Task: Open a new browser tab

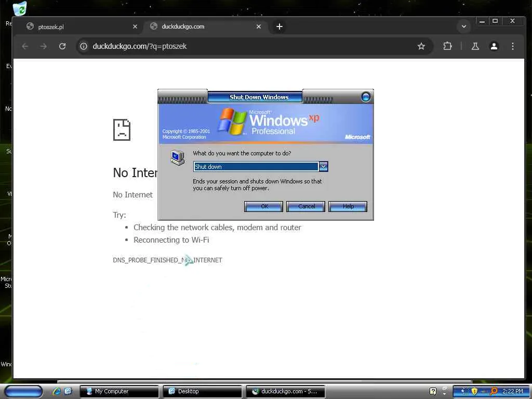Action: coord(279,26)
